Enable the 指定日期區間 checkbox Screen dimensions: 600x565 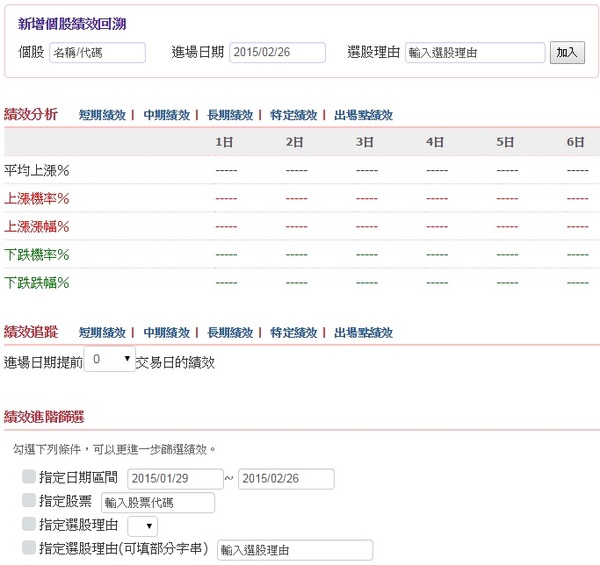[x=28, y=477]
